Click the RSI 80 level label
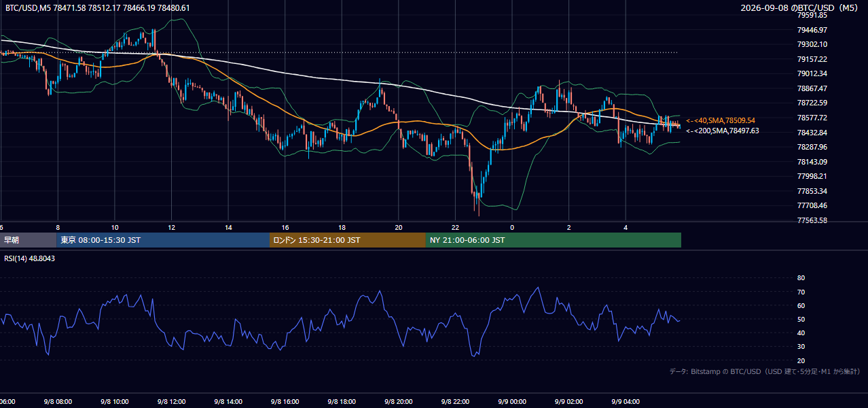Viewport: 868px width, 408px height. coord(801,278)
